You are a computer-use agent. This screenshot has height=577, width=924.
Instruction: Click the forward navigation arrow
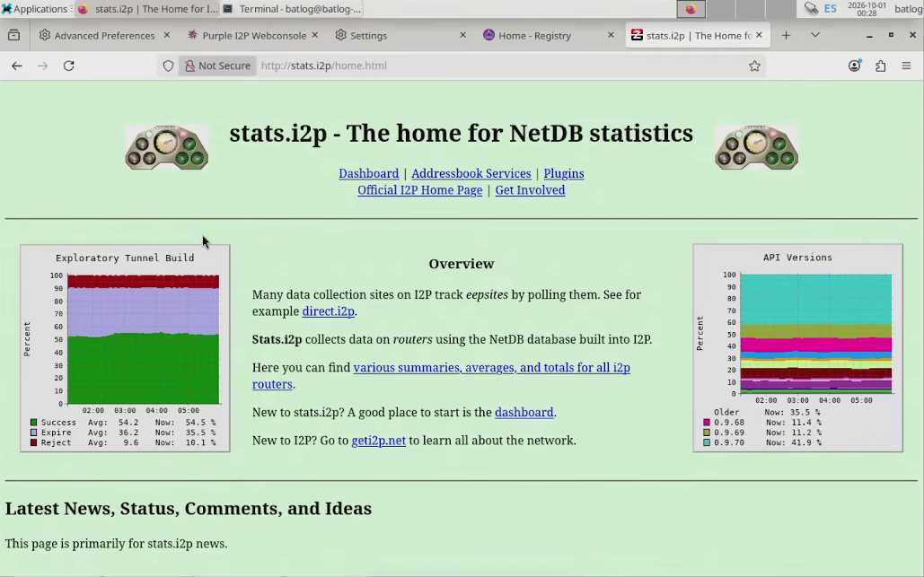coord(42,66)
